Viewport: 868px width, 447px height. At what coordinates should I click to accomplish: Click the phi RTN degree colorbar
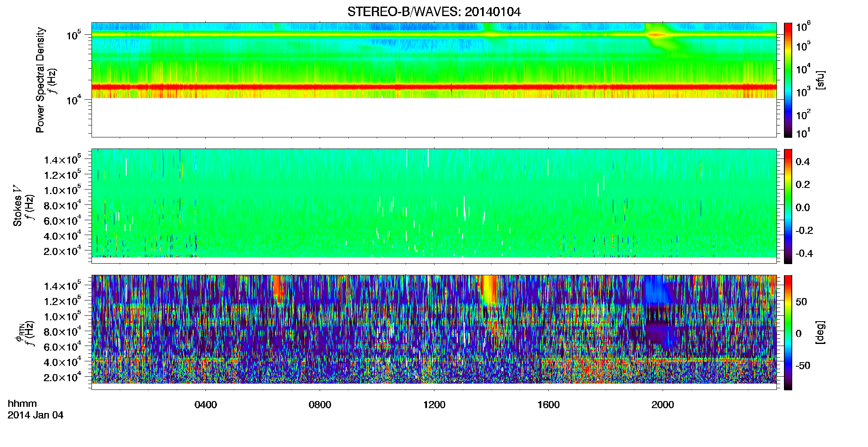click(x=788, y=332)
